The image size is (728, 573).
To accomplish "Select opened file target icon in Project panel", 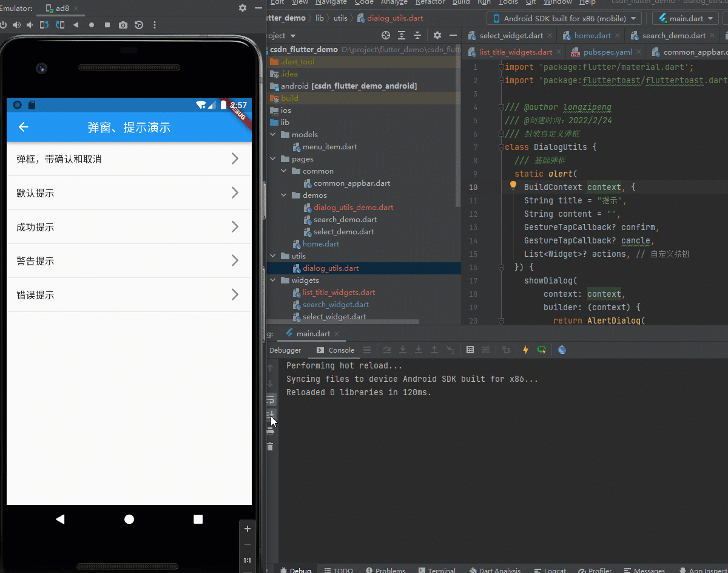I will pyautogui.click(x=385, y=36).
